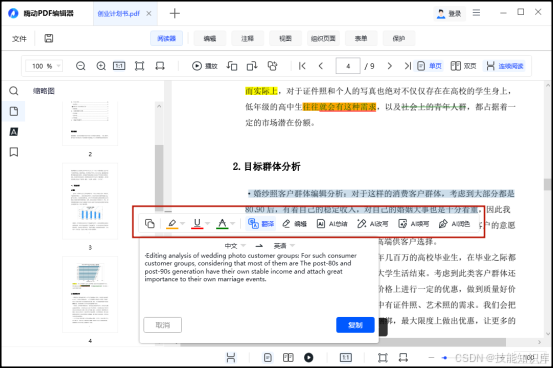Image resolution: width=553 pixels, height=369 pixels.
Task: Click the 翻译 translate tool
Action: (261, 224)
